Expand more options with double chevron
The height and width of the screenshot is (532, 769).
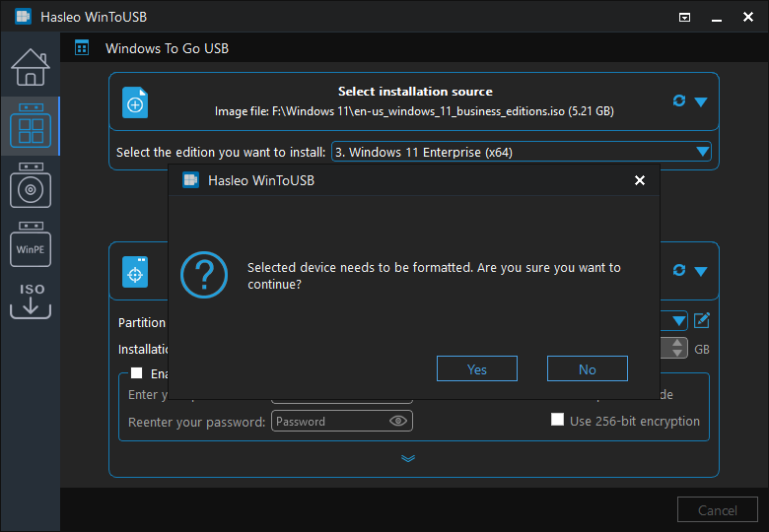pyautogui.click(x=408, y=458)
